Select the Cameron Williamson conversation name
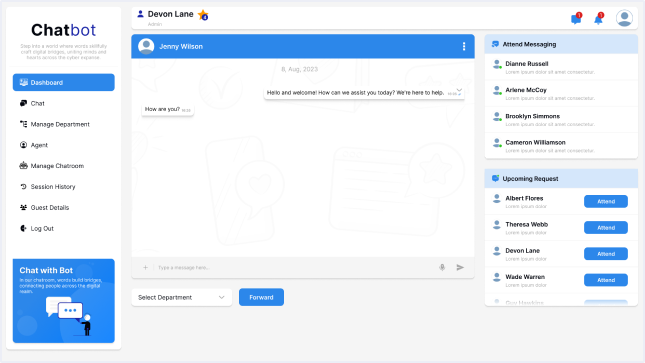This screenshot has width=645, height=363. 535,142
